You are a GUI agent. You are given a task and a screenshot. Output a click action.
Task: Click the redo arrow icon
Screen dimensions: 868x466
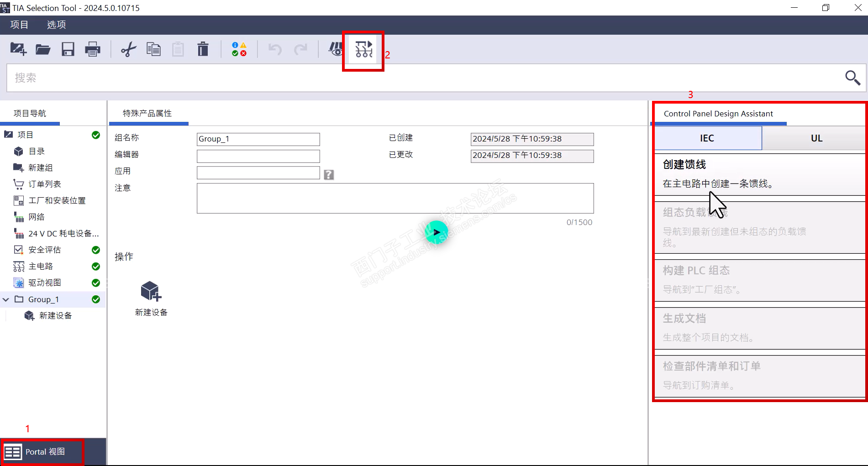(300, 49)
